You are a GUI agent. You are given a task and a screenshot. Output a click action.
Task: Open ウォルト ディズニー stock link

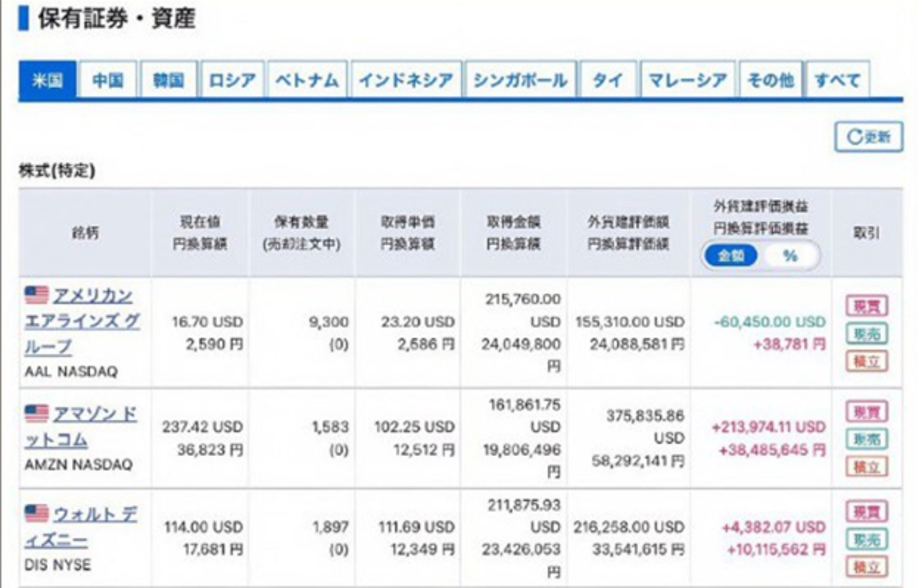point(81,527)
